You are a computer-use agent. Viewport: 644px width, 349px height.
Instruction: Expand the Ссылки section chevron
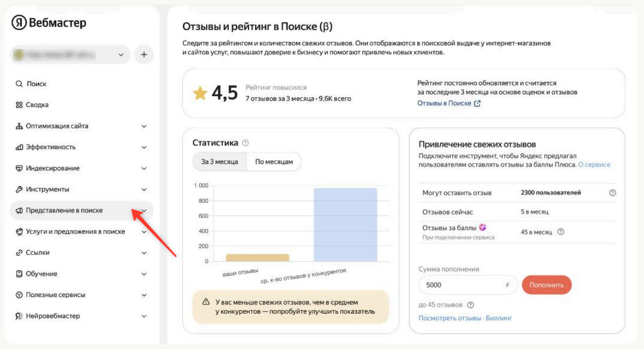[x=144, y=253]
